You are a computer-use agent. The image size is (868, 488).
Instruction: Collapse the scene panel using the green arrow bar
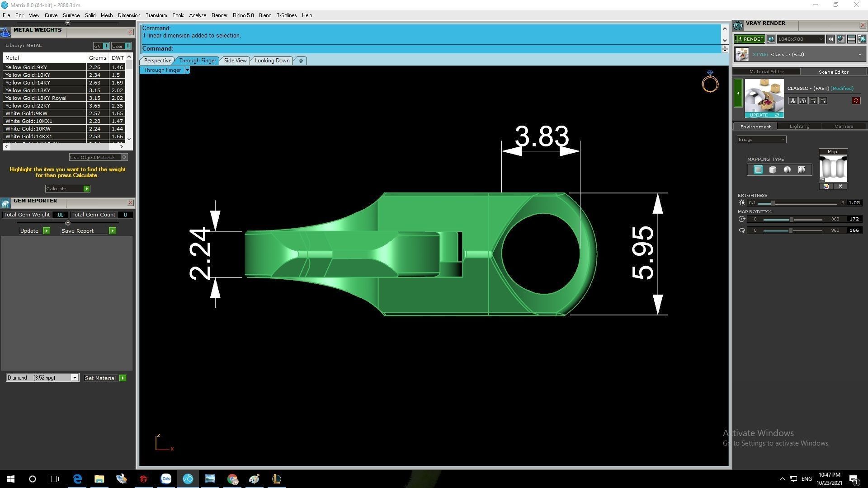[x=738, y=93]
